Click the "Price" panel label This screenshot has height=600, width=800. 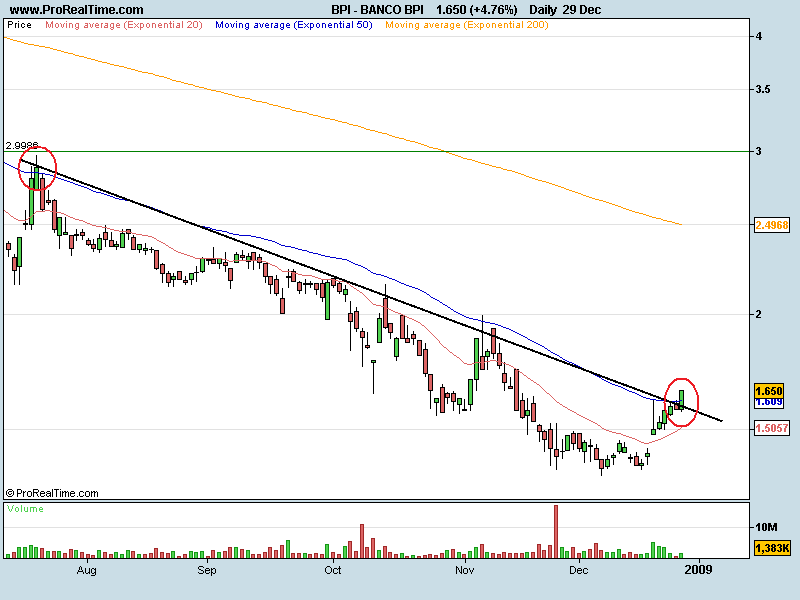(x=19, y=25)
